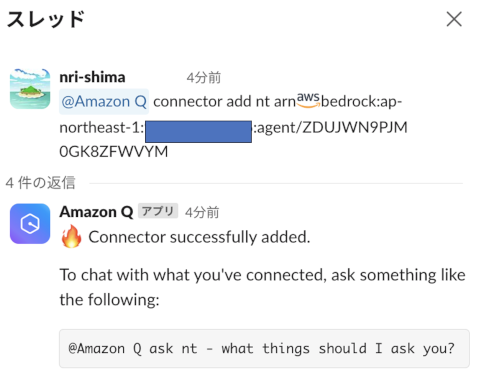The height and width of the screenshot is (376, 480).
Task: Click the スレッド panel heading
Action: pos(46,19)
